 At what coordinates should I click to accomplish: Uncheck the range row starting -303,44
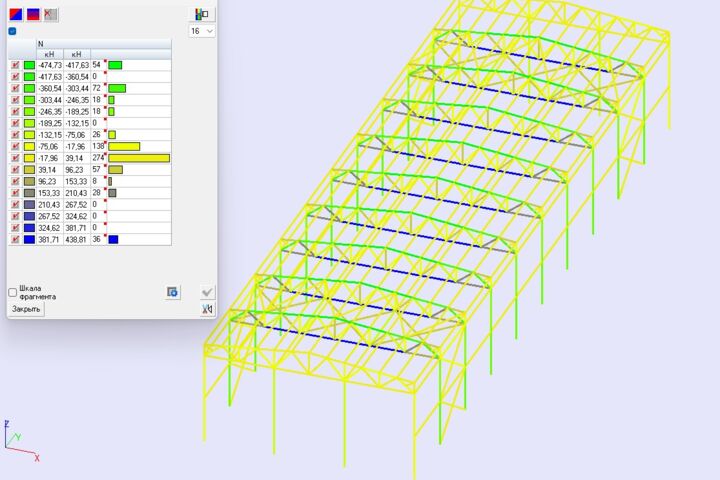tap(16, 100)
